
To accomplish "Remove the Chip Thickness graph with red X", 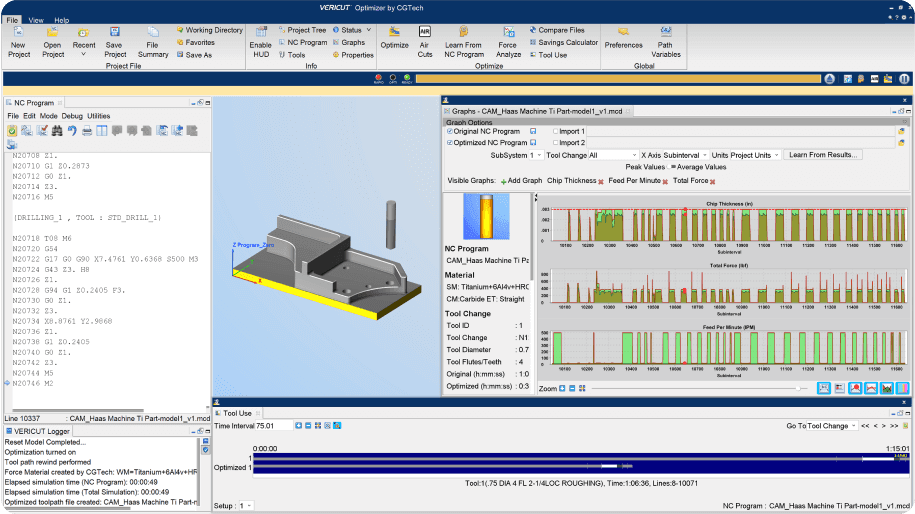I will (601, 180).
